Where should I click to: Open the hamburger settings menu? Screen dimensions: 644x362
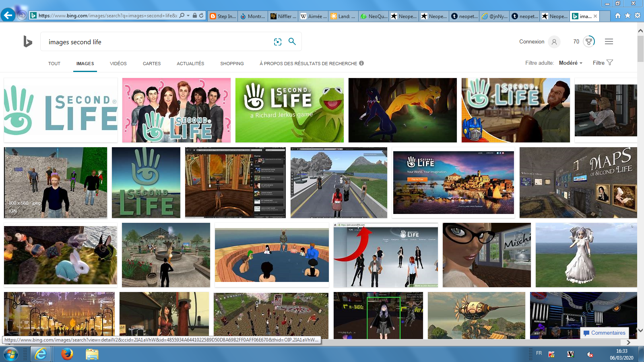[x=609, y=41]
